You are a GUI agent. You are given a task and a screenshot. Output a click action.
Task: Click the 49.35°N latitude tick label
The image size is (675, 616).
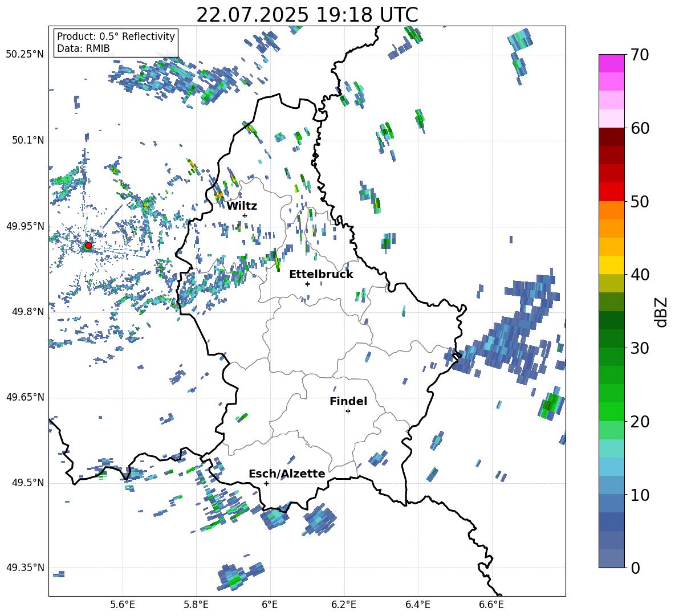[x=25, y=568]
